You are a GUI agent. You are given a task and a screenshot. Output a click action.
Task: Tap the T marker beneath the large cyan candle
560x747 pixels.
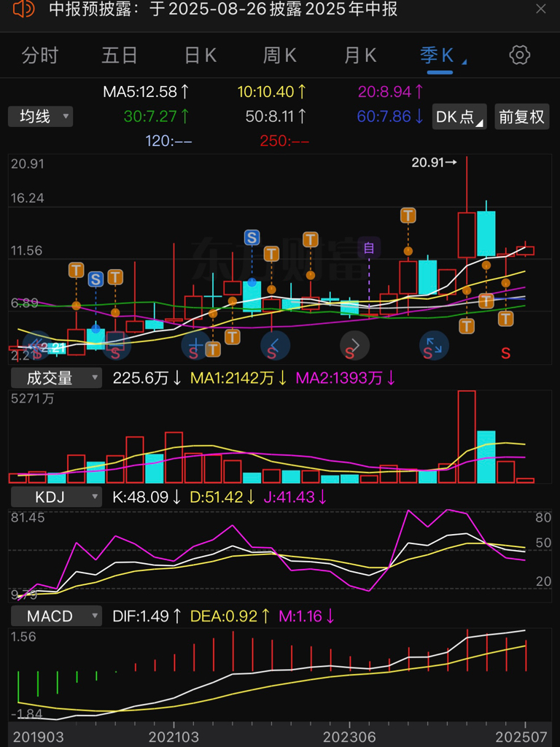486,301
